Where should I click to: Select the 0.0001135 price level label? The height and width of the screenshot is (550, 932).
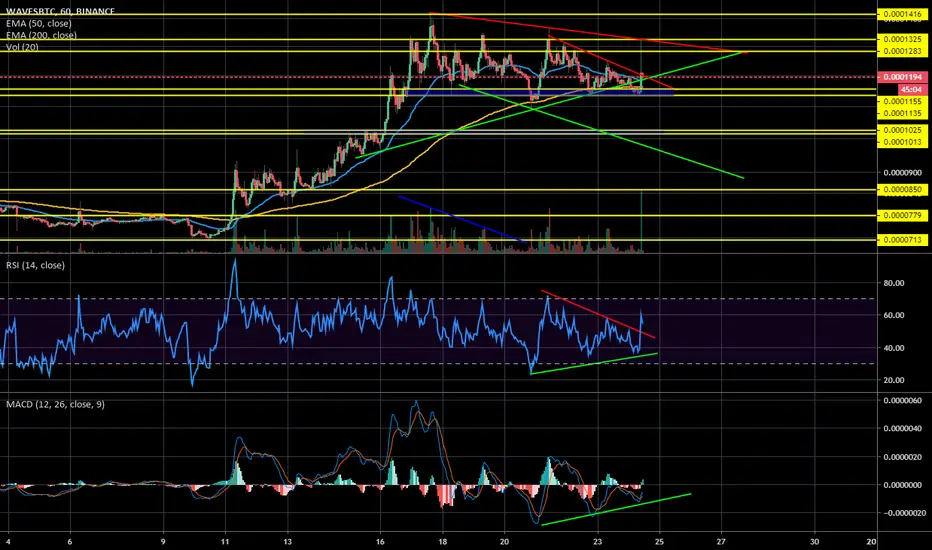(x=902, y=113)
